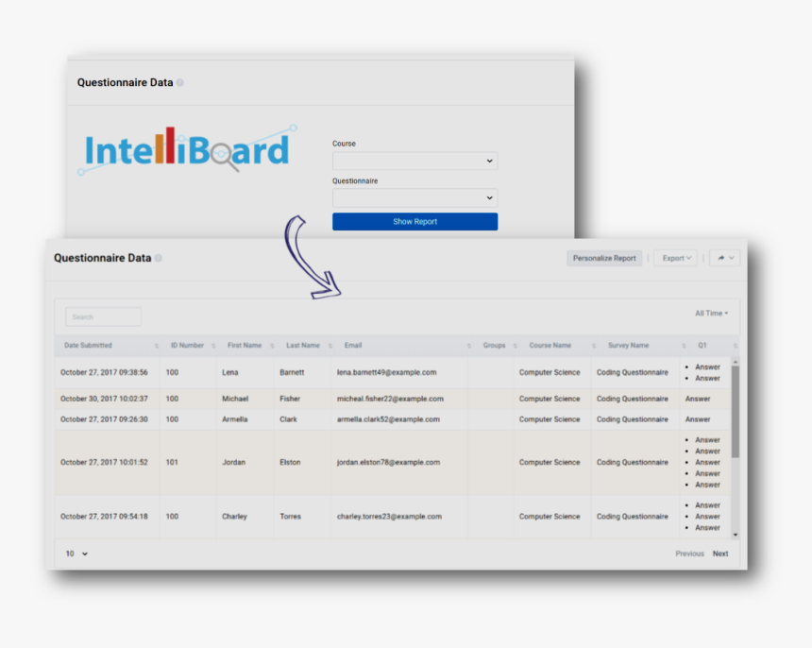This screenshot has height=648, width=812.
Task: Open the Course dropdown
Action: click(414, 161)
